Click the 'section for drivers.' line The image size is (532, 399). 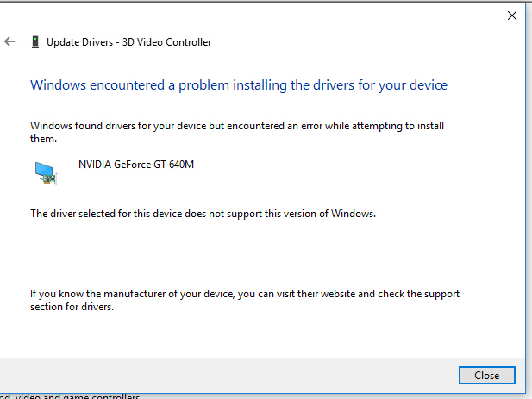point(72,307)
